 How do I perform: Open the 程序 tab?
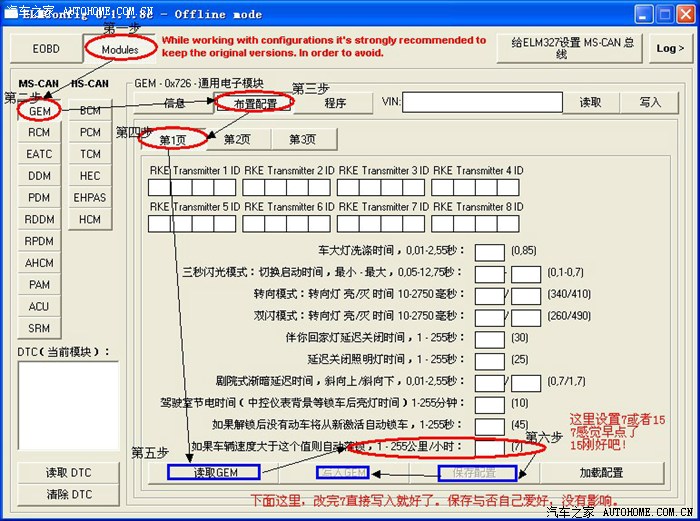(335, 103)
